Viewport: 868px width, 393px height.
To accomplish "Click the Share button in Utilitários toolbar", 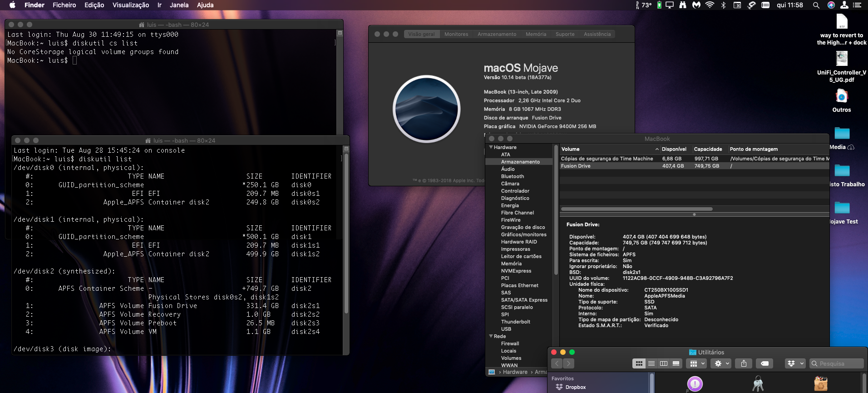I will point(744,363).
